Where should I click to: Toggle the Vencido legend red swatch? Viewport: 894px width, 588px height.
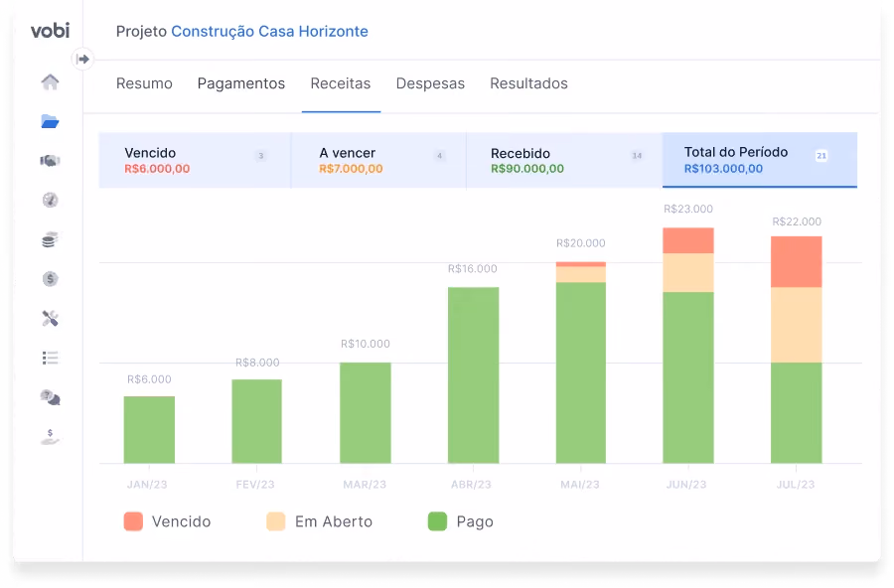click(x=133, y=521)
